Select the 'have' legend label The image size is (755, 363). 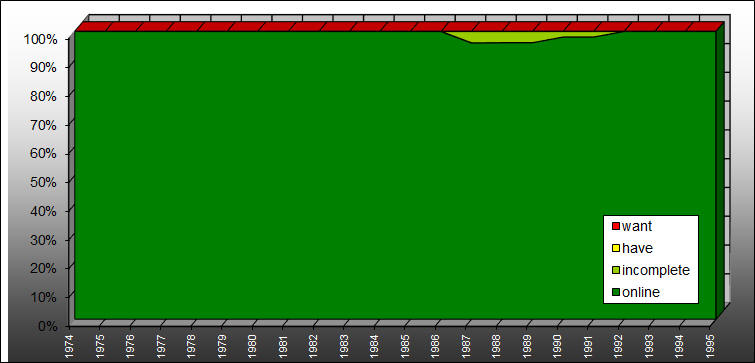pyautogui.click(x=637, y=248)
